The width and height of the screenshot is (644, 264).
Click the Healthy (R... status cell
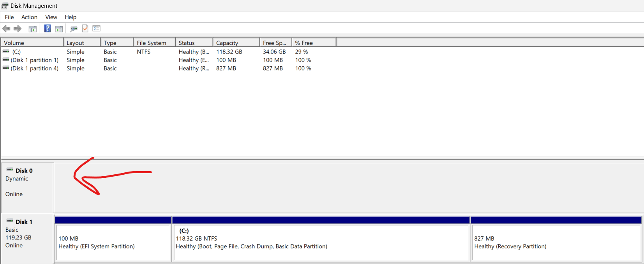pos(194,68)
